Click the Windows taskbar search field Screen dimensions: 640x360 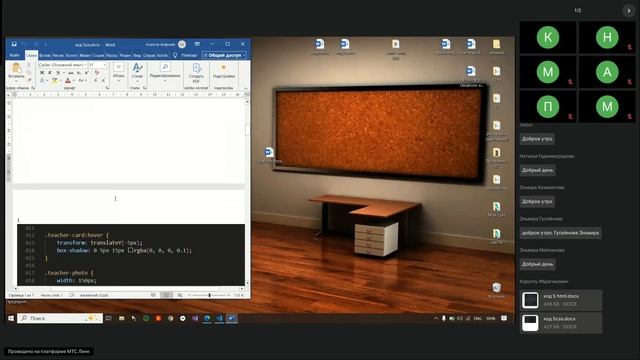[x=60, y=318]
